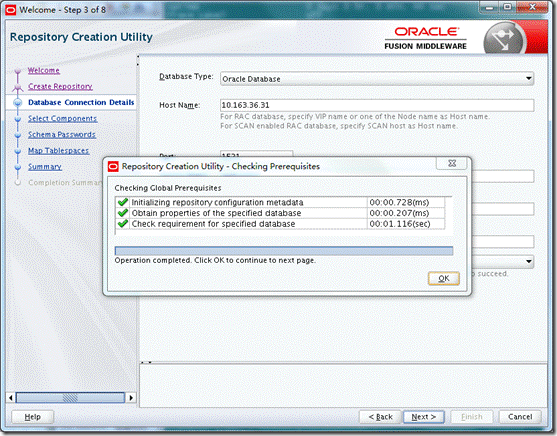
Task: Click OK in the Checking Prerequisites dialog
Action: (x=443, y=278)
